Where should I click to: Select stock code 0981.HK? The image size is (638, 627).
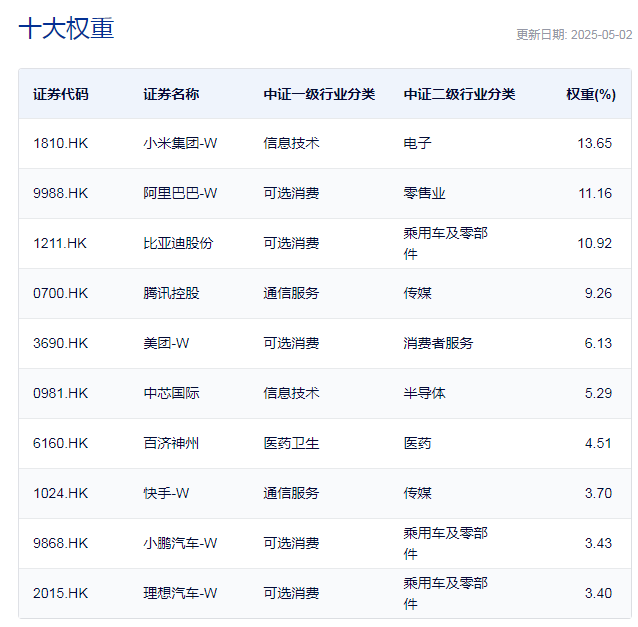[61, 393]
